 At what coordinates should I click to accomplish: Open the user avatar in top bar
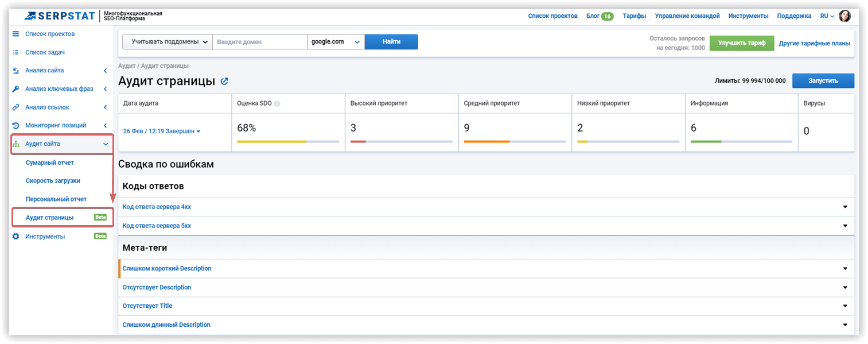coord(844,16)
